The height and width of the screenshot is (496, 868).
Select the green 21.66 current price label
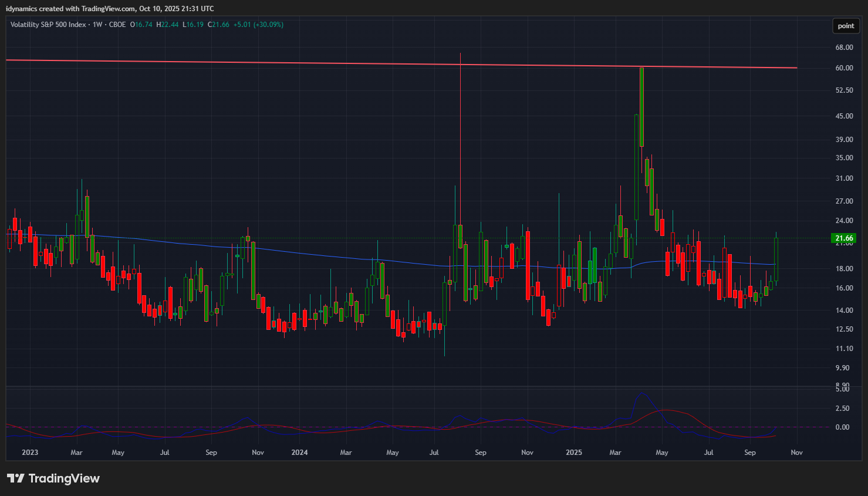844,238
